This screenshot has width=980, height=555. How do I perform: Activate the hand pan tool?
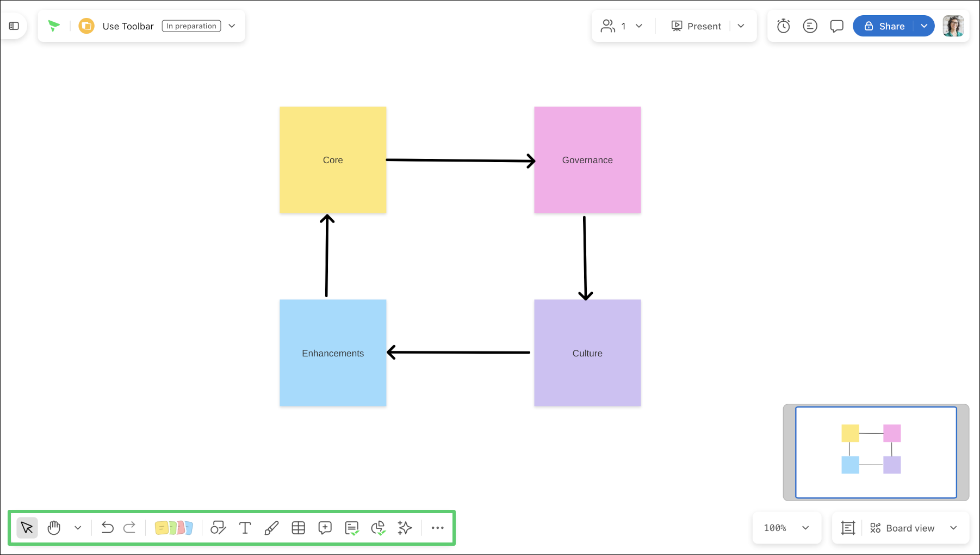pyautogui.click(x=54, y=528)
